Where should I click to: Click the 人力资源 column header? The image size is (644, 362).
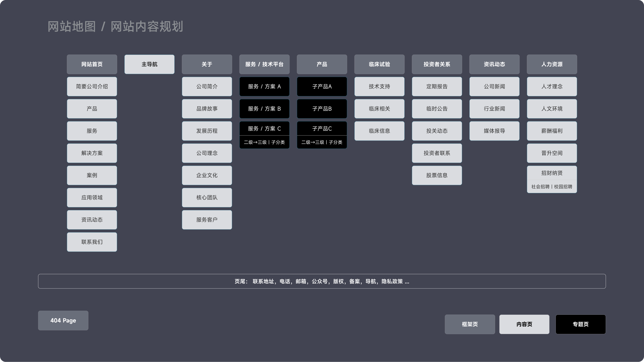pyautogui.click(x=552, y=64)
